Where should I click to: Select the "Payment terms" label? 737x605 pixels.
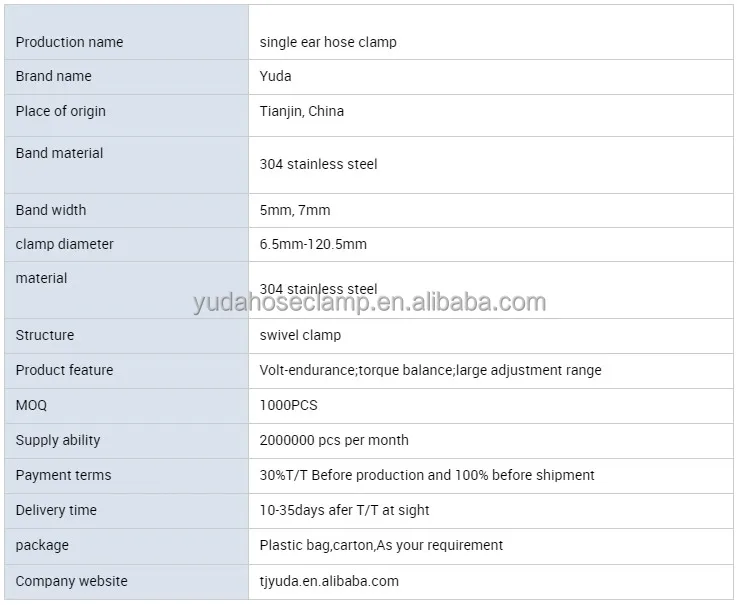tap(64, 475)
